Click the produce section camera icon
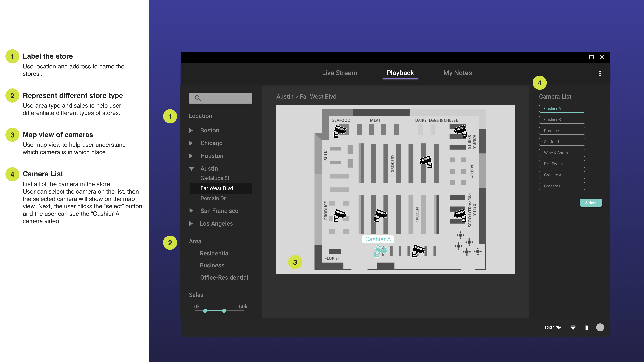 [339, 215]
